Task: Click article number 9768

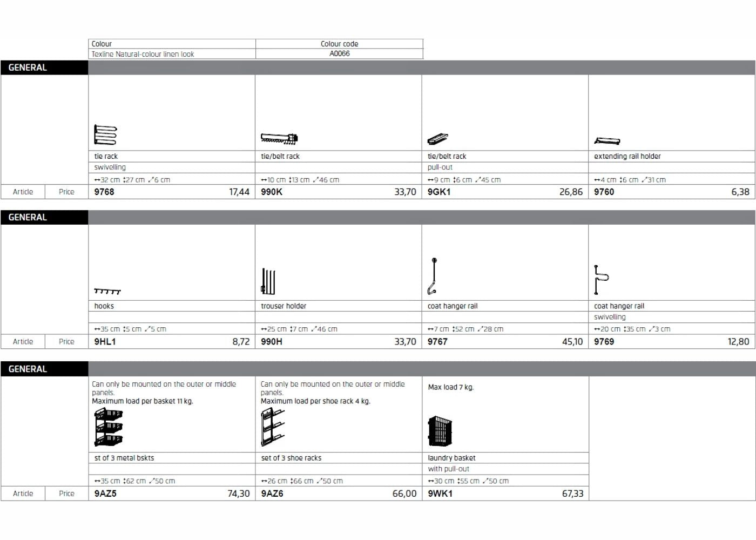Action: click(104, 192)
